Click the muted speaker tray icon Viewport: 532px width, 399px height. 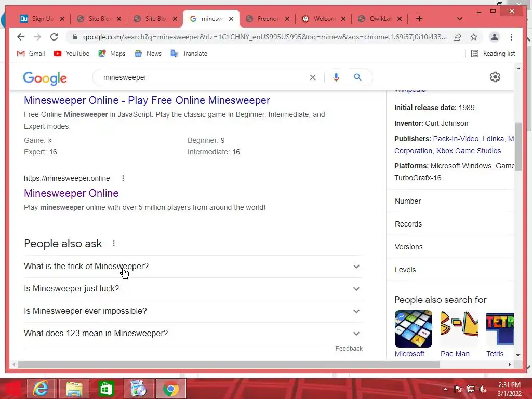[x=483, y=389]
